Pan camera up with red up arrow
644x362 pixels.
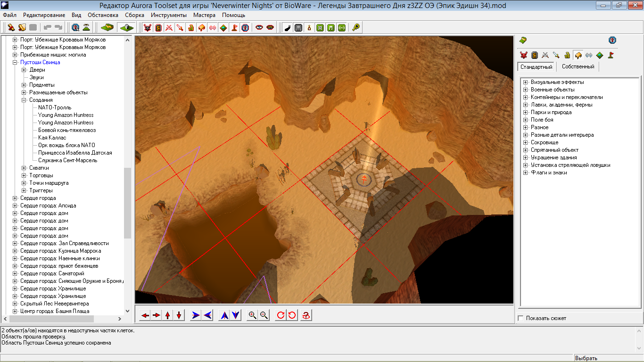click(168, 315)
